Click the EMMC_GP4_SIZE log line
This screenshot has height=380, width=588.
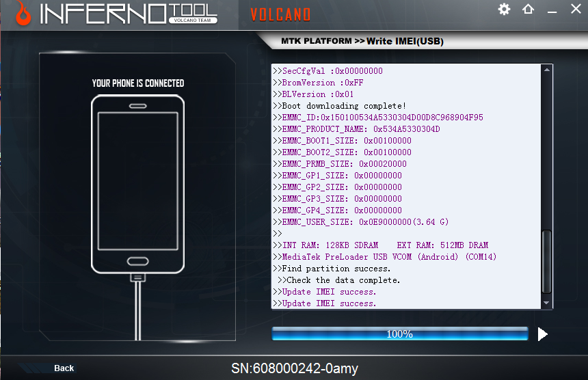pyautogui.click(x=337, y=211)
